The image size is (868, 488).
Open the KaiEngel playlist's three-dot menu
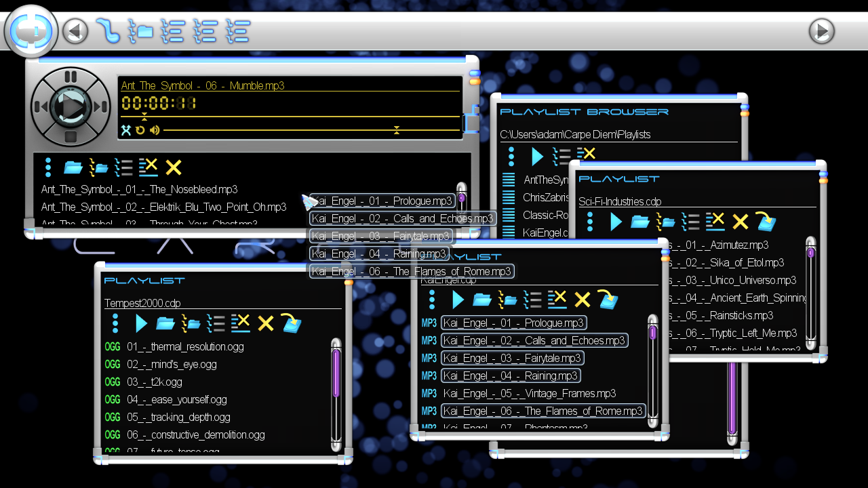pos(432,300)
